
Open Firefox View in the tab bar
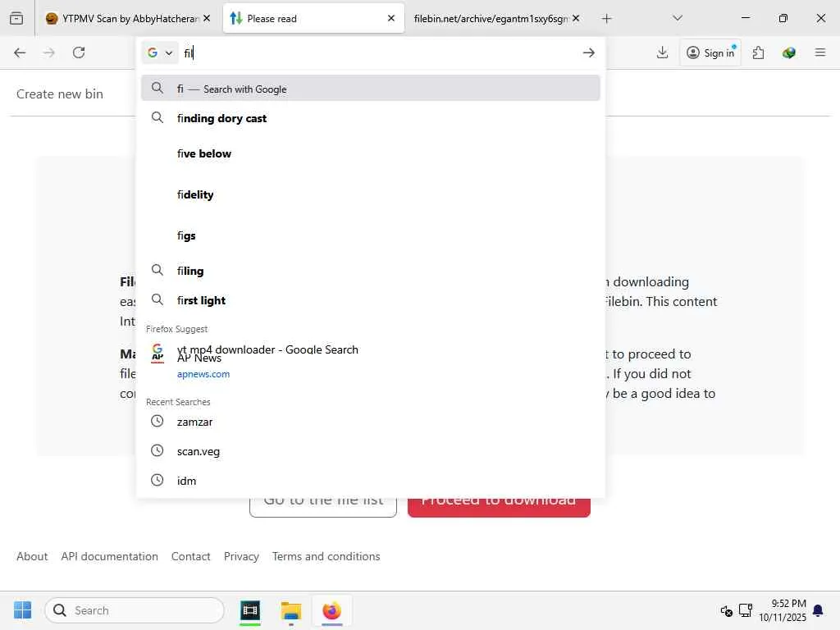point(16,18)
